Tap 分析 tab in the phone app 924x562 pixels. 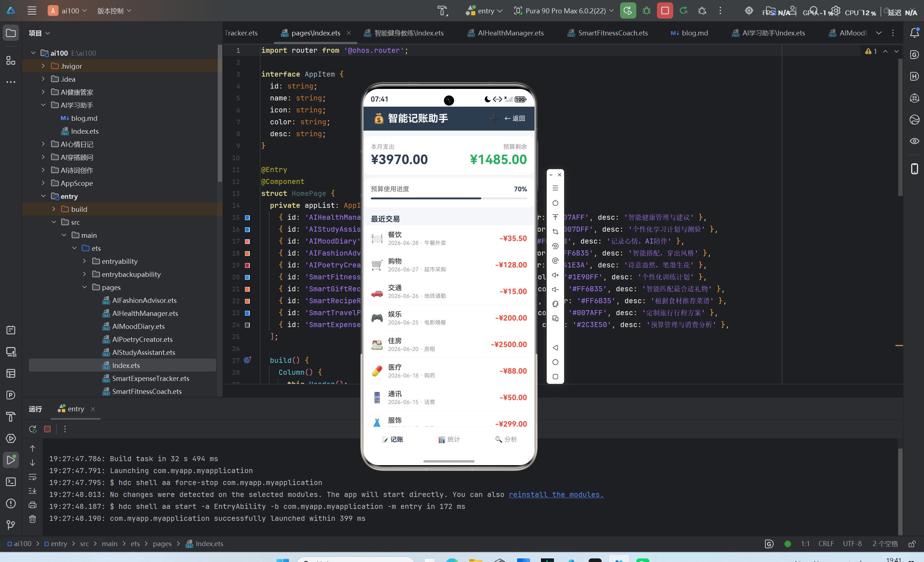point(506,439)
